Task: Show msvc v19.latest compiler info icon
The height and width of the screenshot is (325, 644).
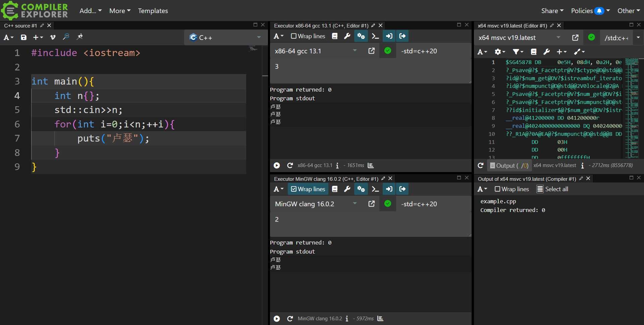Action: coord(583,166)
